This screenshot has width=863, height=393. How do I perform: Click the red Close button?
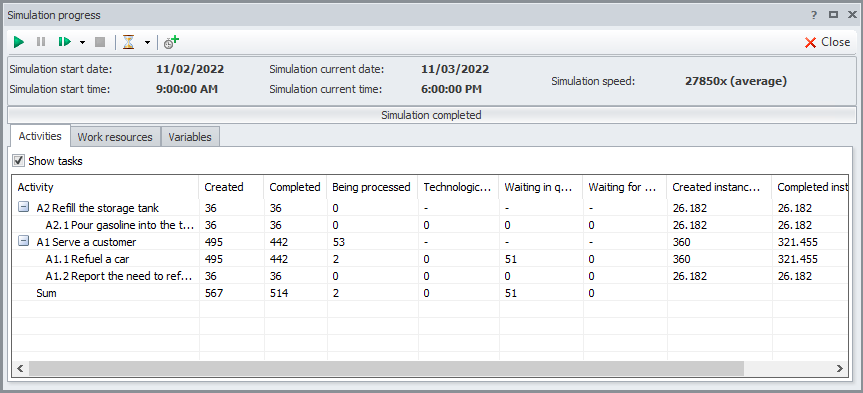[x=827, y=42]
